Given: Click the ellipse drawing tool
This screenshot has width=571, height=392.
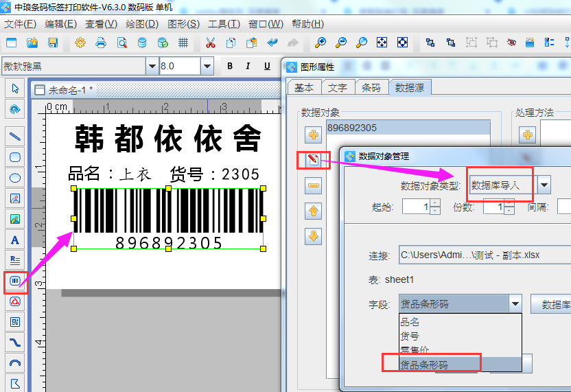Looking at the screenshot, I should [x=14, y=177].
